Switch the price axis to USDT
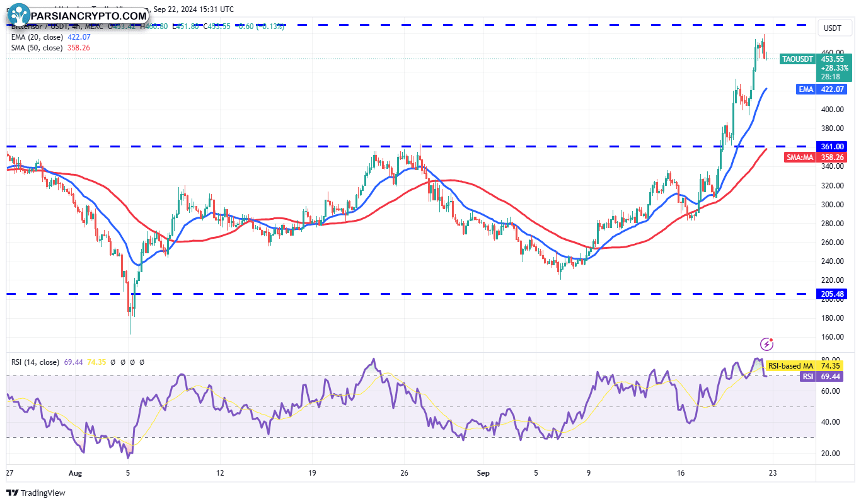The image size is (861, 504). [834, 28]
